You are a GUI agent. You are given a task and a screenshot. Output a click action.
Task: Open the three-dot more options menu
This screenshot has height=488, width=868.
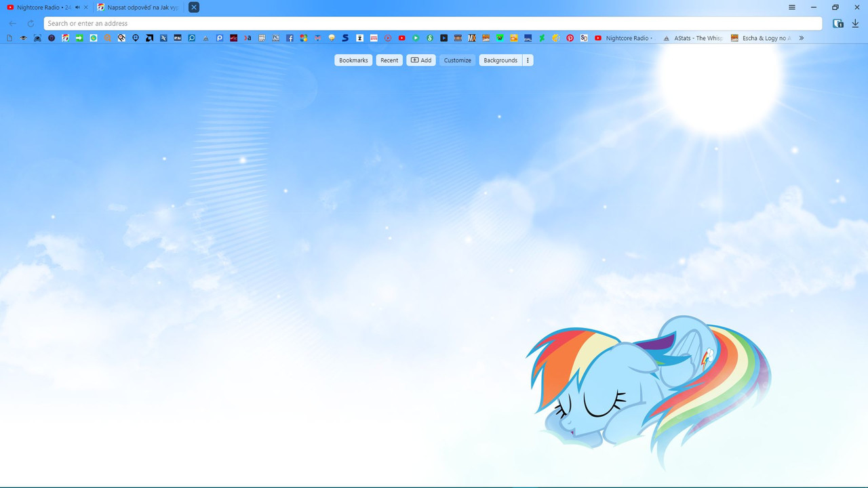tap(528, 60)
